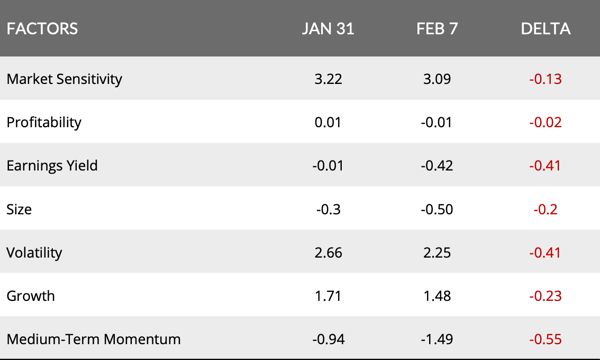Click the Profitability factor label
The width and height of the screenshot is (600, 360).
point(44,122)
